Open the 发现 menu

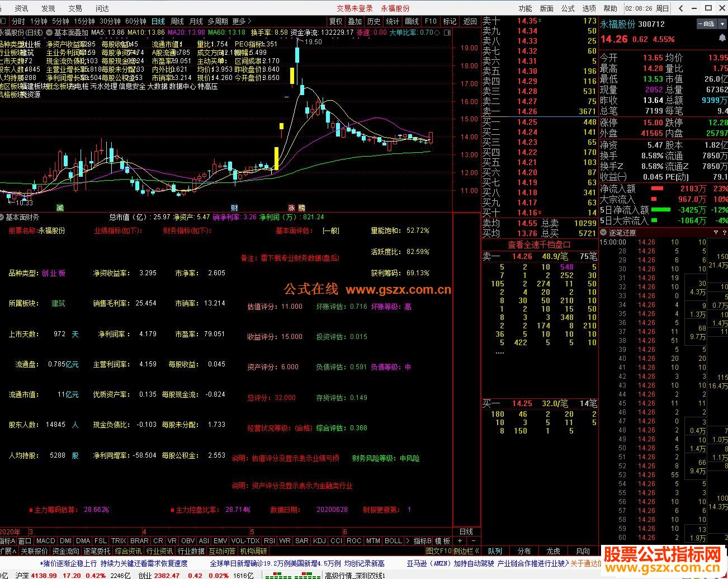coord(48,8)
